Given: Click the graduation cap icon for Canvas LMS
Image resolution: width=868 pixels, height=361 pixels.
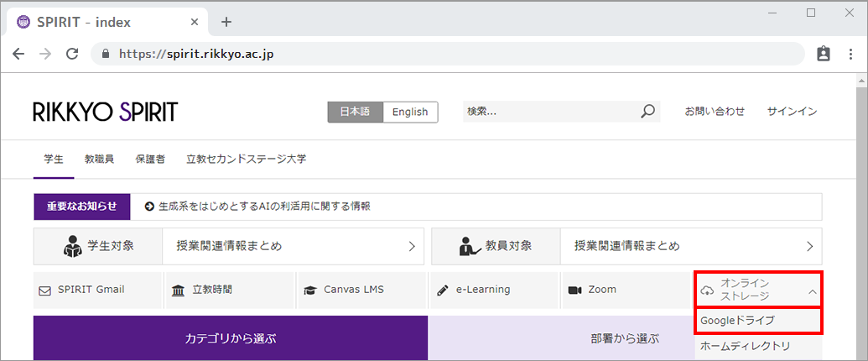Looking at the screenshot, I should [x=310, y=290].
